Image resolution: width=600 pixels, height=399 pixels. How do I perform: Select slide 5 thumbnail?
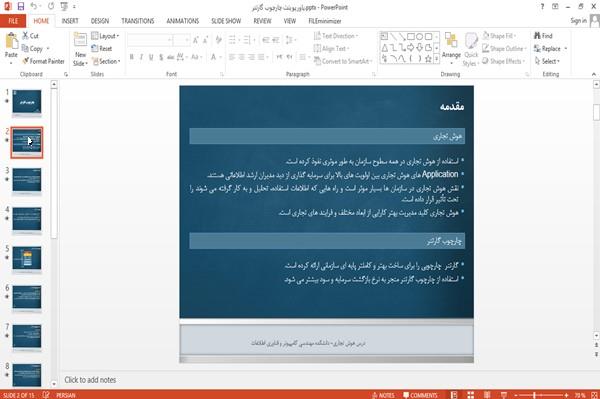27,258
